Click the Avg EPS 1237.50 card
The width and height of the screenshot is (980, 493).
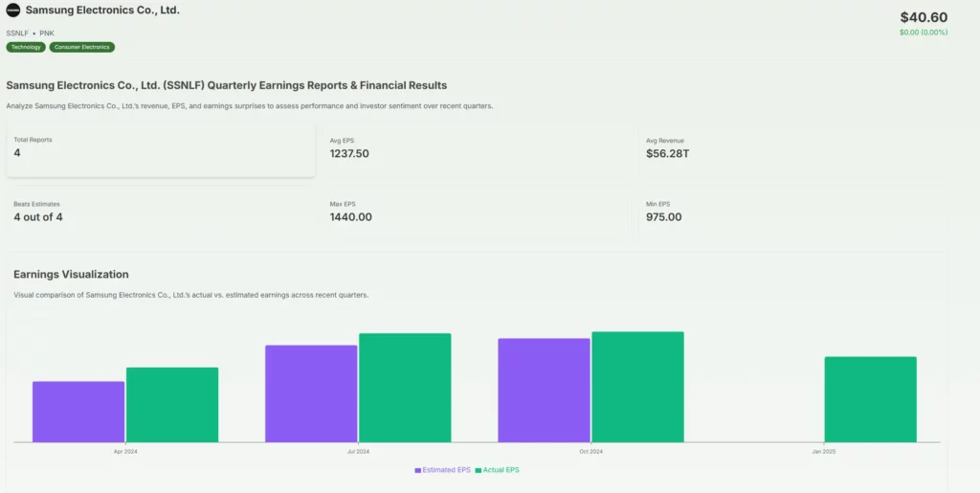(x=477, y=149)
